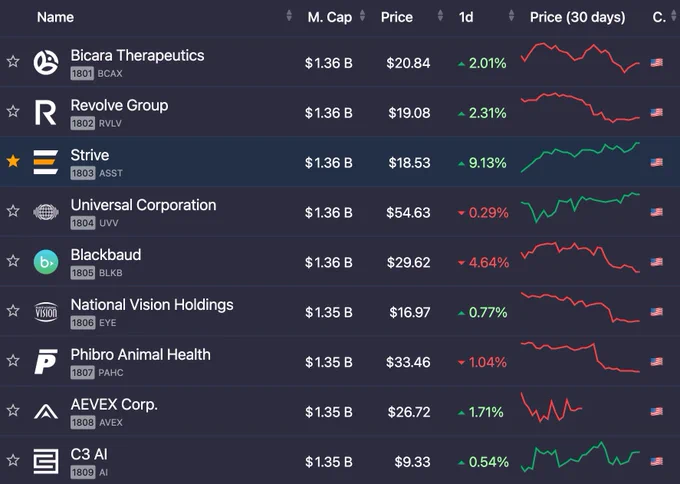The image size is (680, 484).
Task: Click the AEVEX Corp. chevron logo
Action: (x=46, y=411)
